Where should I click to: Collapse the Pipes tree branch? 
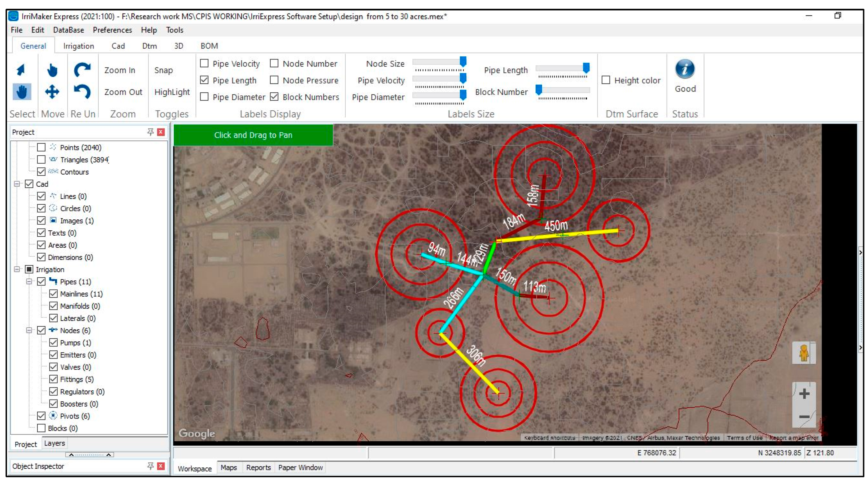29,281
